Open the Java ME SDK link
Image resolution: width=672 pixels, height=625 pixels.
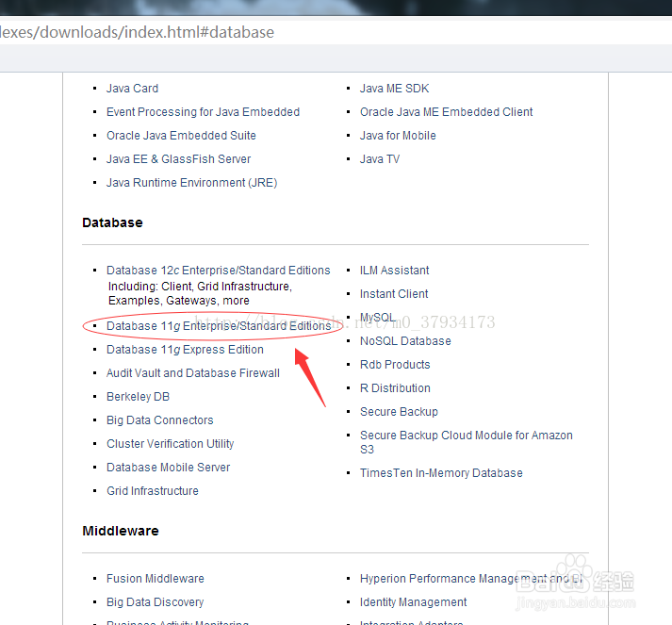coord(394,89)
